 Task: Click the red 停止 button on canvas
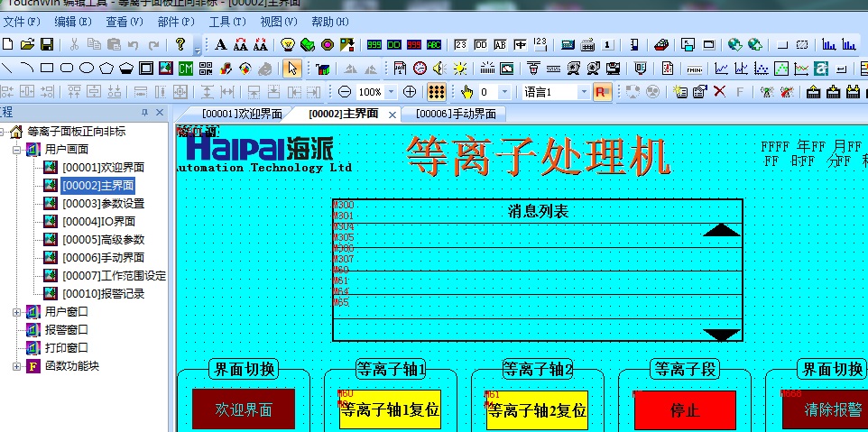[x=685, y=410]
